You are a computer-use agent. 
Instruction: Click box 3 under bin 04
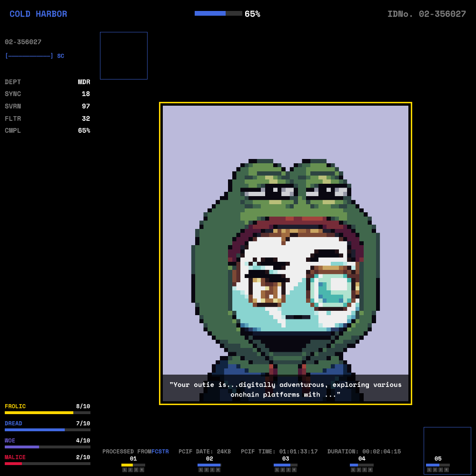[365, 470]
